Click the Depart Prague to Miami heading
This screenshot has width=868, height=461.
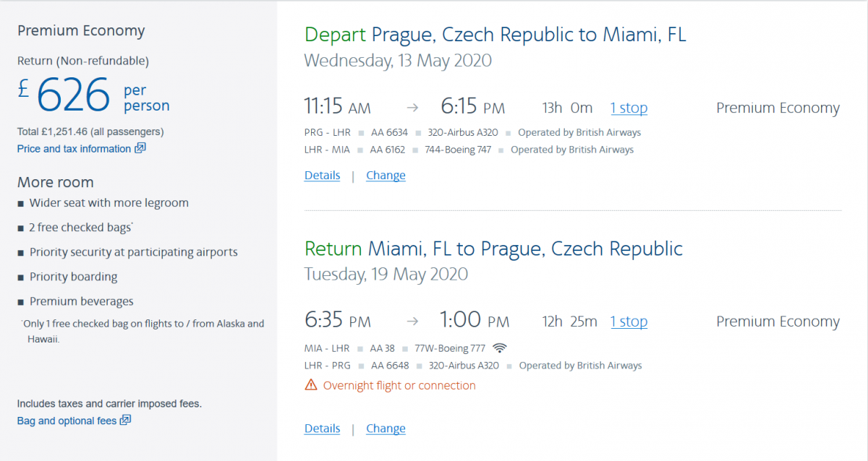[495, 35]
